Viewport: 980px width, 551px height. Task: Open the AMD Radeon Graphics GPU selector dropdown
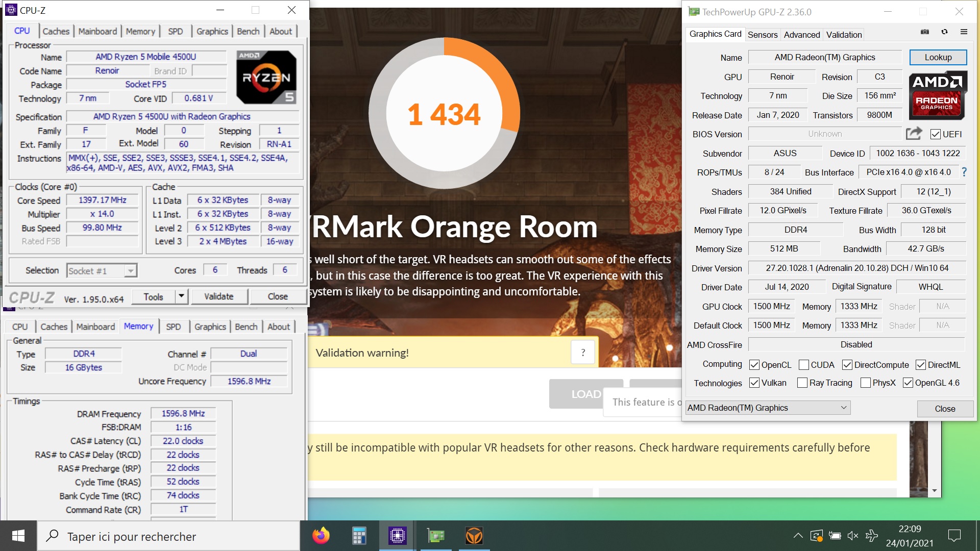pos(768,408)
